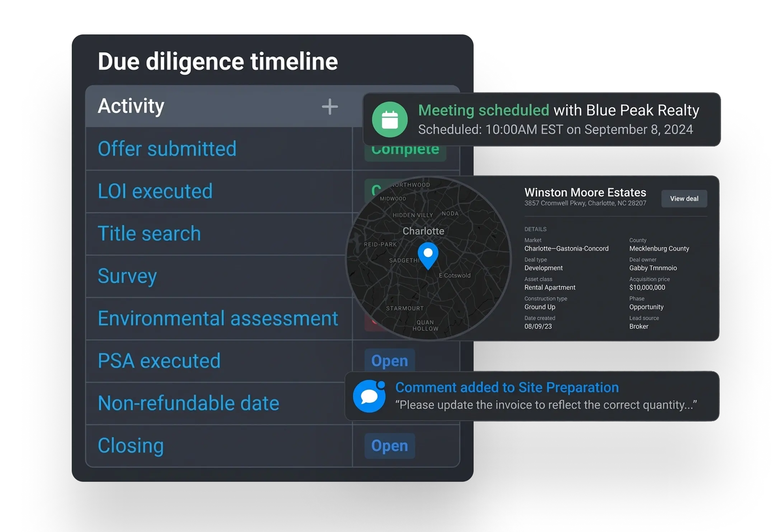The width and height of the screenshot is (775, 532).
Task: Click the green calendar meeting icon
Action: [390, 120]
